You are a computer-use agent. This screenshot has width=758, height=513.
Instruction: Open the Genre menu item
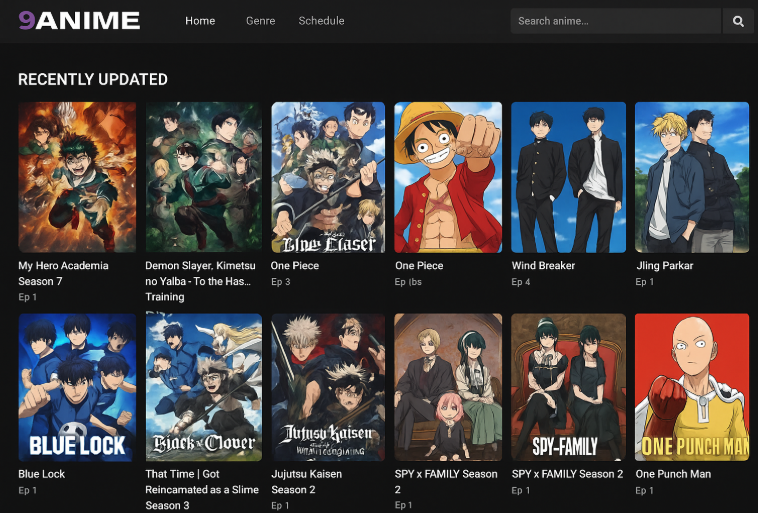260,21
